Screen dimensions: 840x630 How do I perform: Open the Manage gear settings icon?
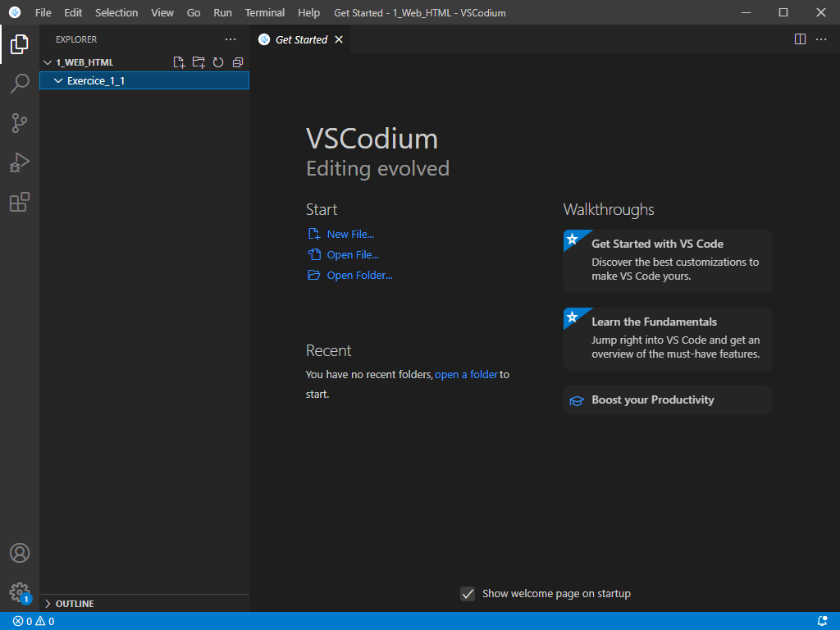click(x=20, y=592)
